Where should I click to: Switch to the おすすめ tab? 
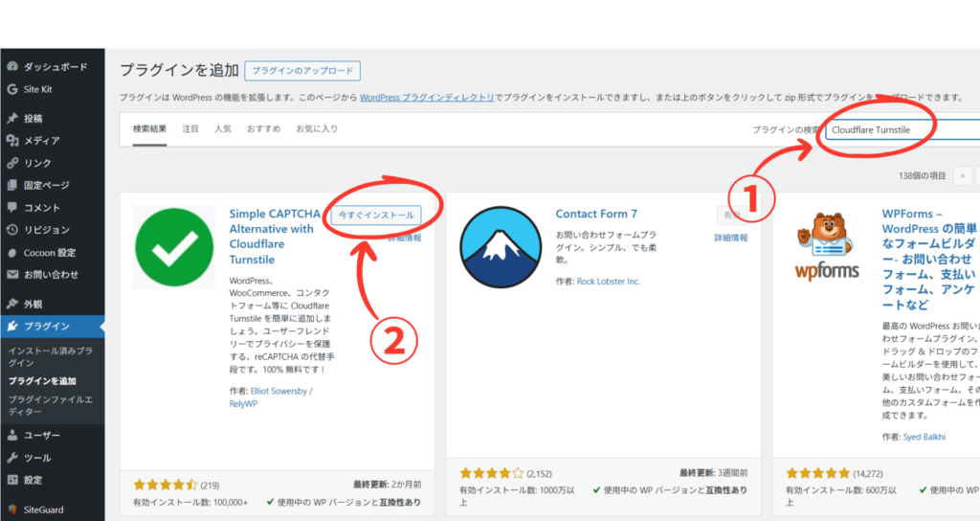pyautogui.click(x=263, y=128)
